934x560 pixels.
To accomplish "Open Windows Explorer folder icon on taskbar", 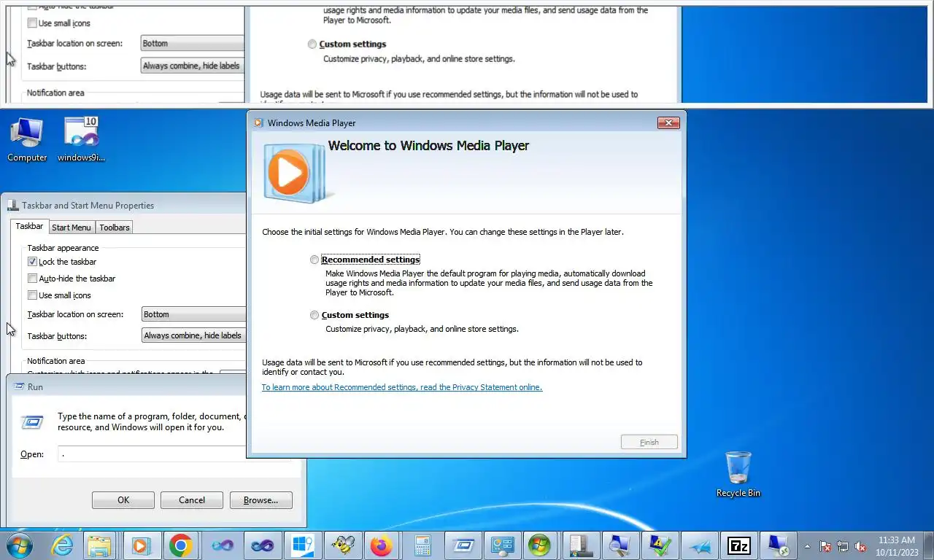I will click(x=100, y=545).
